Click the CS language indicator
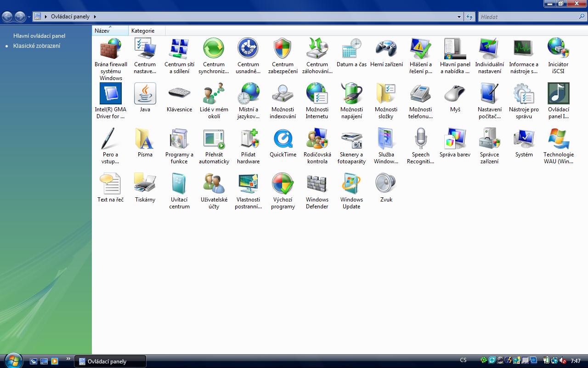The image size is (588, 368). 463,361
